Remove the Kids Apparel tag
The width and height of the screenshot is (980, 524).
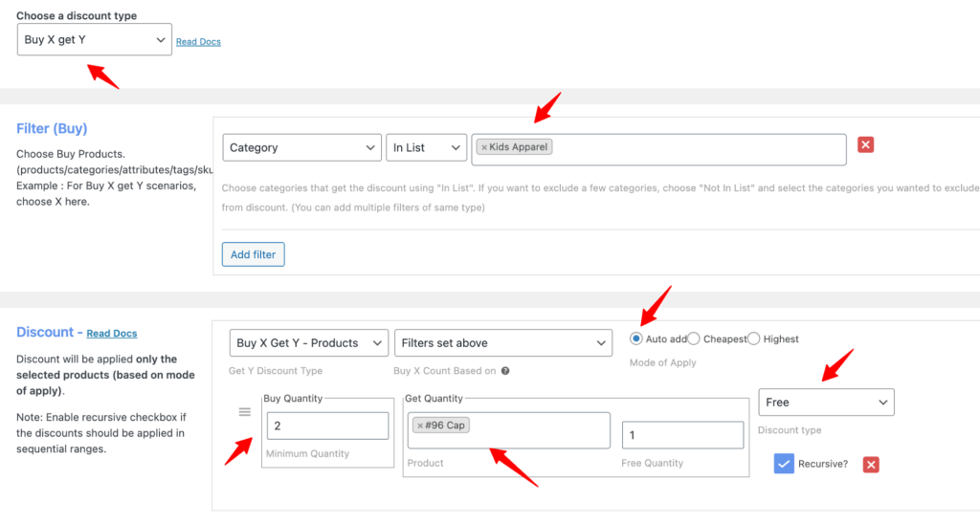484,147
